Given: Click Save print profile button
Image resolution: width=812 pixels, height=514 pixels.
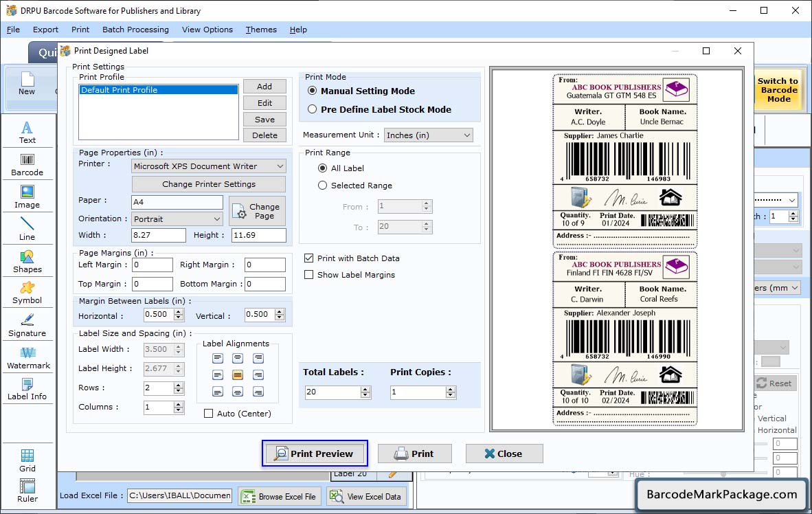Looking at the screenshot, I should [x=264, y=119].
